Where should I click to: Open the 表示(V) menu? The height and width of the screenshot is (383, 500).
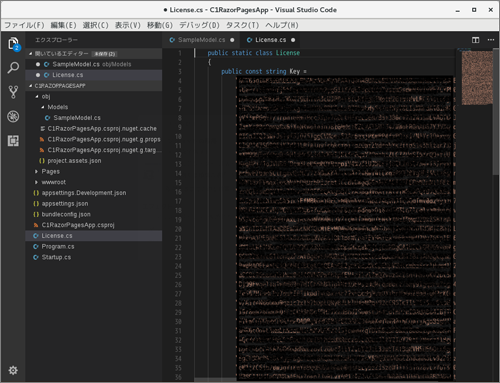128,25
